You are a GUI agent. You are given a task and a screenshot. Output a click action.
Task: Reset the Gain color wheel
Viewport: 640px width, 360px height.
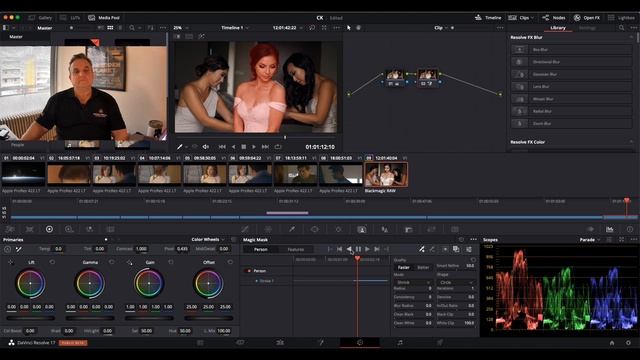pyautogui.click(x=171, y=262)
